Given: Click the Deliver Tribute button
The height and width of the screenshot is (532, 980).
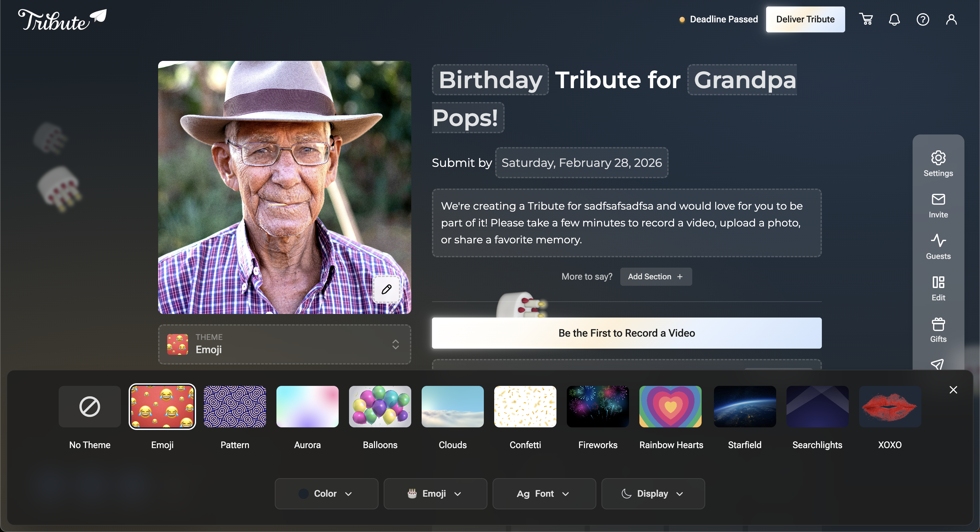Looking at the screenshot, I should pyautogui.click(x=805, y=19).
